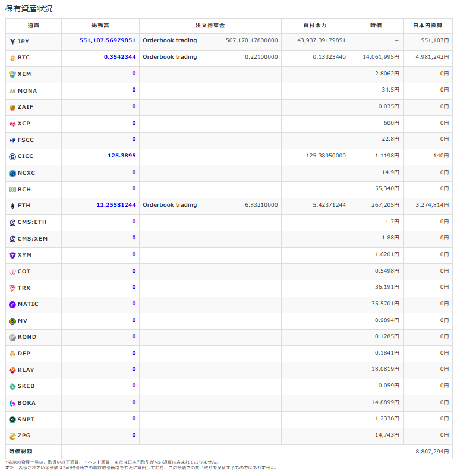Select JPY Orderbook trading label

(x=170, y=40)
